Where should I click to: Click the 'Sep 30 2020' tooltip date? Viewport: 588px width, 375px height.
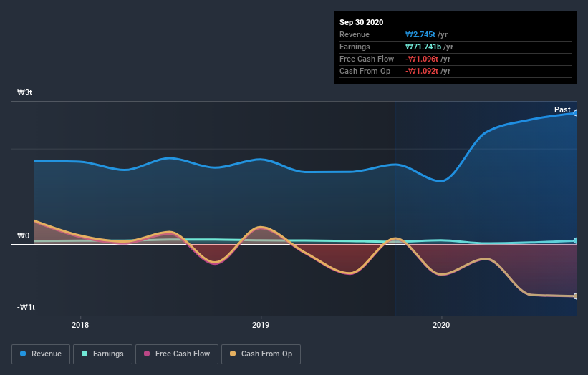tap(362, 22)
